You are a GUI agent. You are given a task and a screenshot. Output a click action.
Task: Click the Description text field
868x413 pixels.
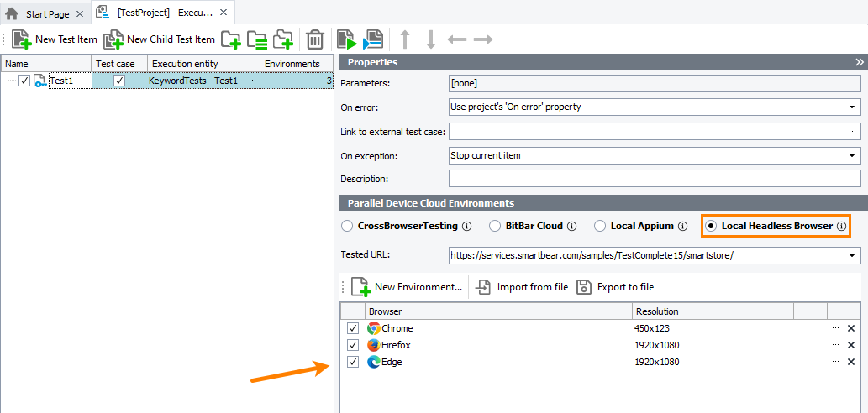pos(654,179)
